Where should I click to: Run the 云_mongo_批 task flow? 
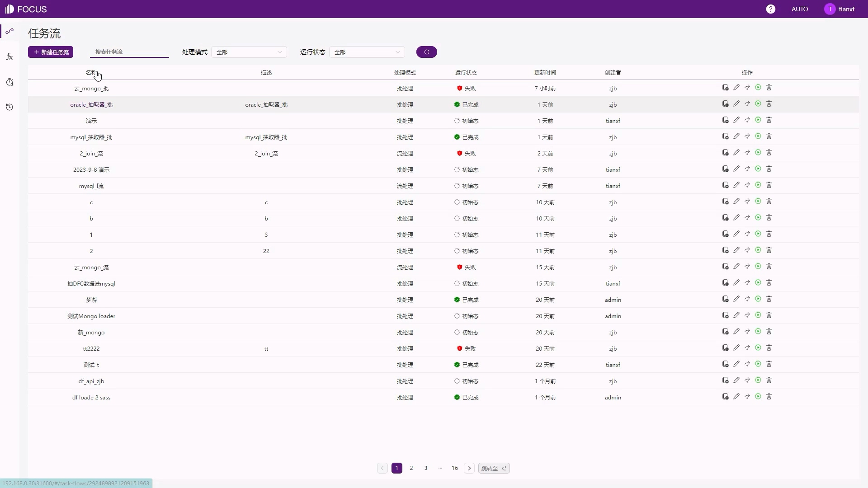758,88
